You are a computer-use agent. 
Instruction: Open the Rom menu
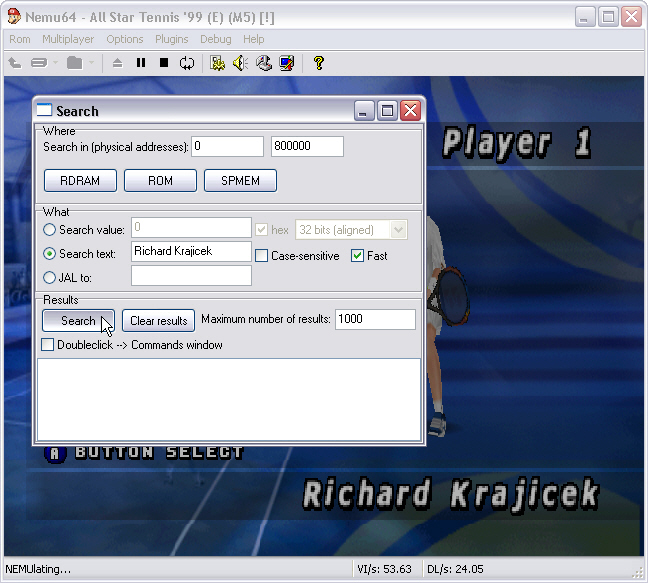[20, 39]
